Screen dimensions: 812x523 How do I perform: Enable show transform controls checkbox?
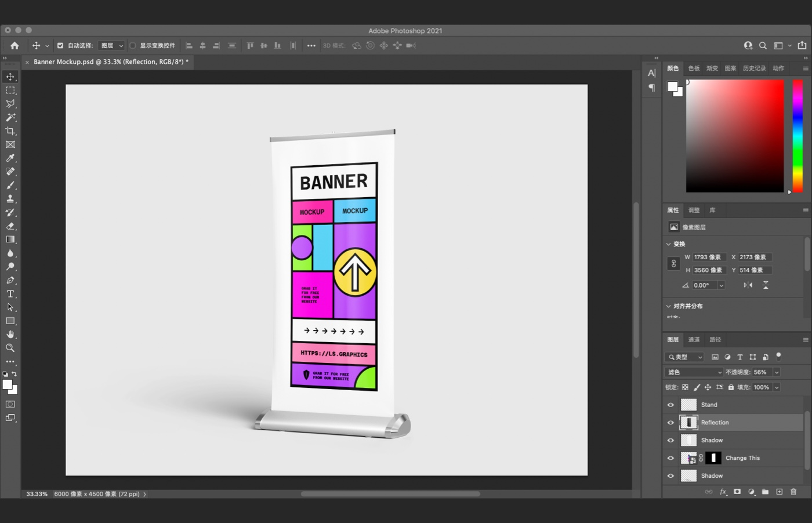coord(132,46)
